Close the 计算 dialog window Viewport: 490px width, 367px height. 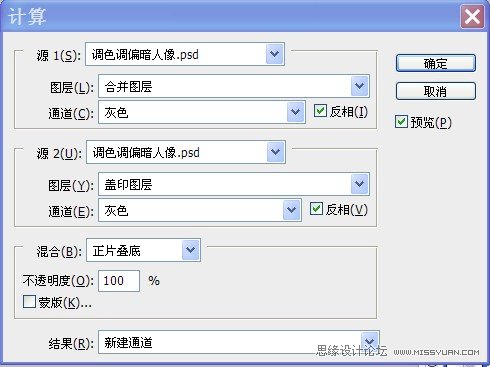[x=472, y=16]
